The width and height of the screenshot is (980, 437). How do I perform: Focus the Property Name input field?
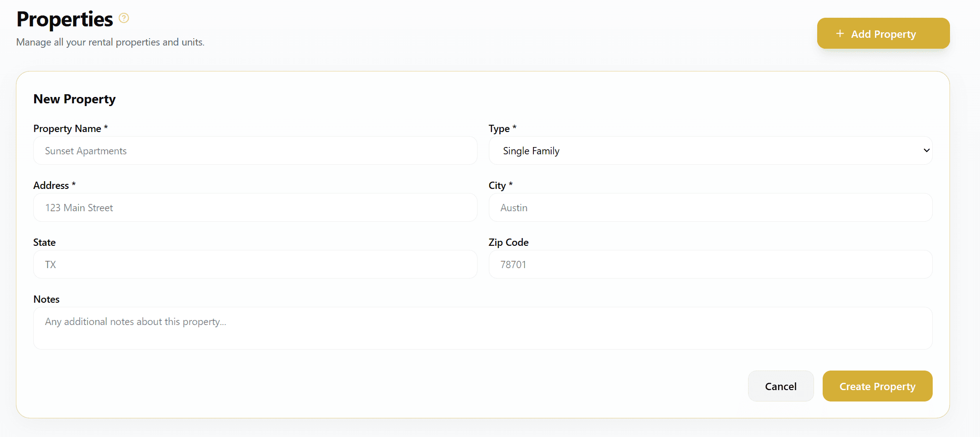255,151
